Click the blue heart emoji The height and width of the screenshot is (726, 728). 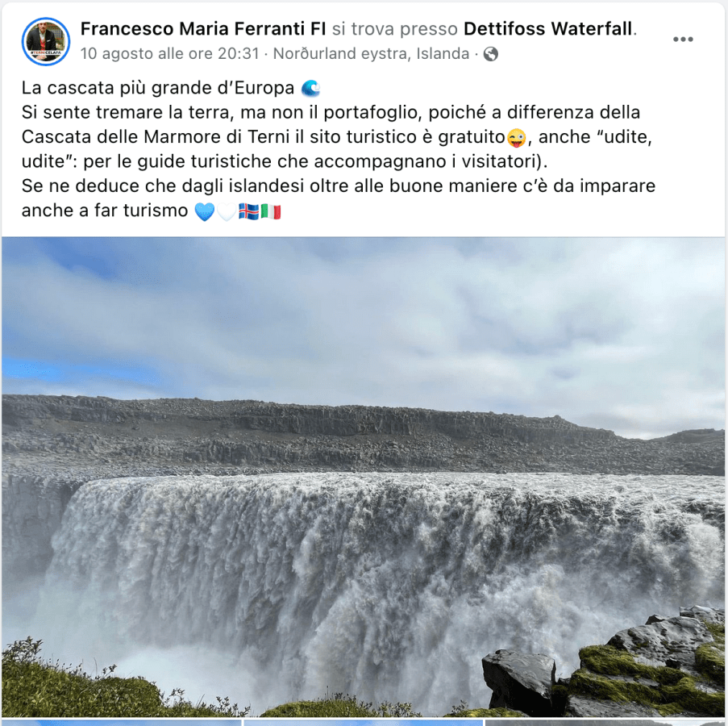click(204, 211)
